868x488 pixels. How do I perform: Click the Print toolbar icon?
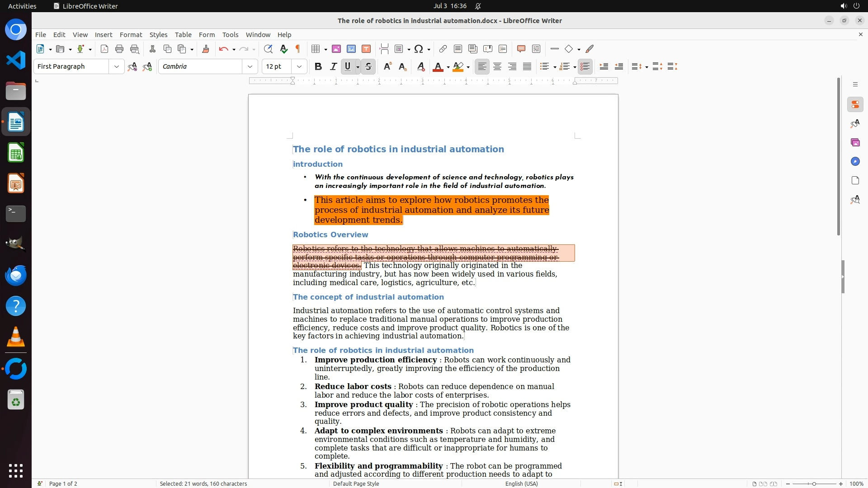click(119, 49)
